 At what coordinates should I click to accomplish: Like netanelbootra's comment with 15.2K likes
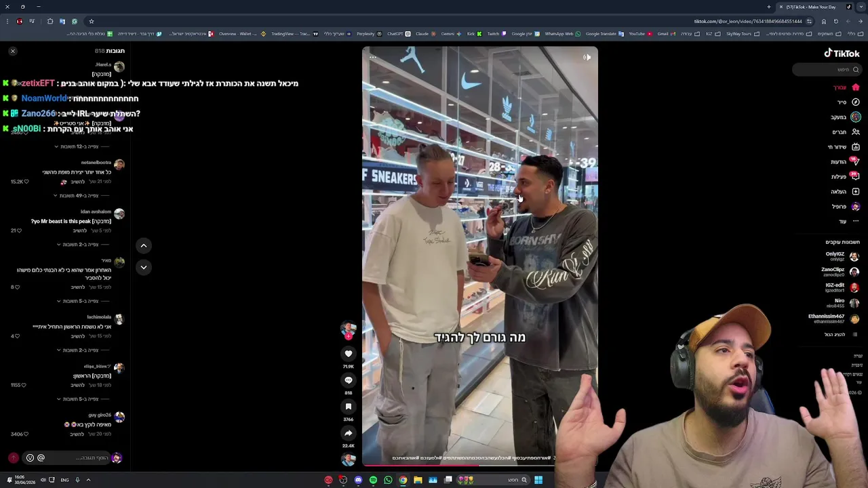click(x=26, y=182)
